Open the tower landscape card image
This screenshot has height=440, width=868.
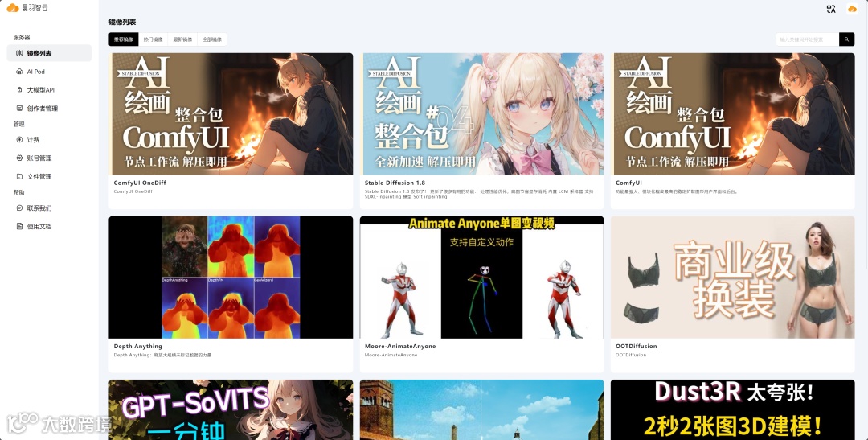pyautogui.click(x=481, y=409)
